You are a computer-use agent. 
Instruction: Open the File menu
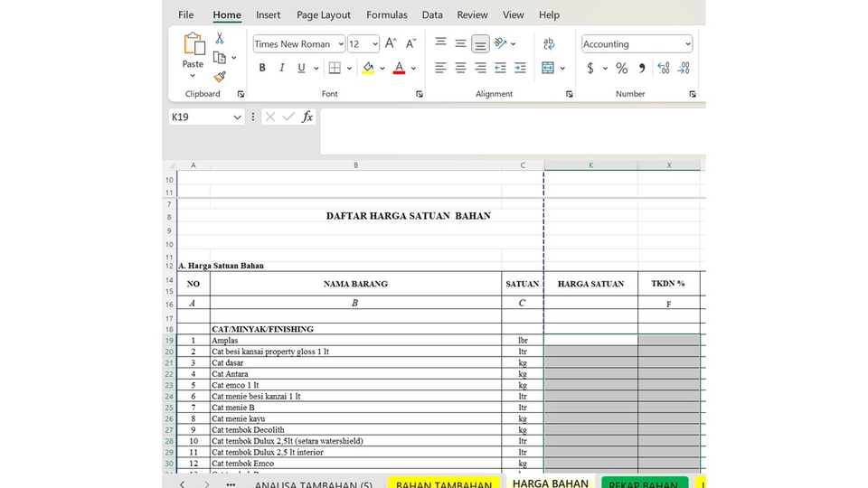pyautogui.click(x=186, y=15)
